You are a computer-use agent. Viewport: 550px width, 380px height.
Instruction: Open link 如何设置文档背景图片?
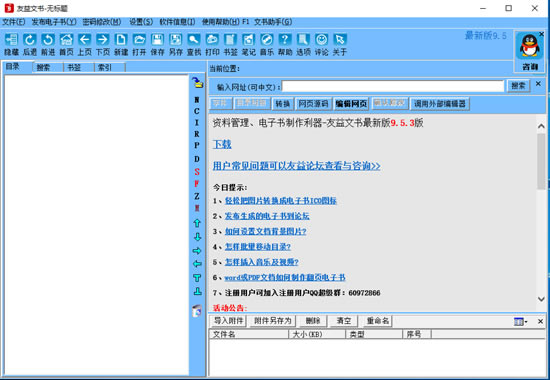(266, 232)
